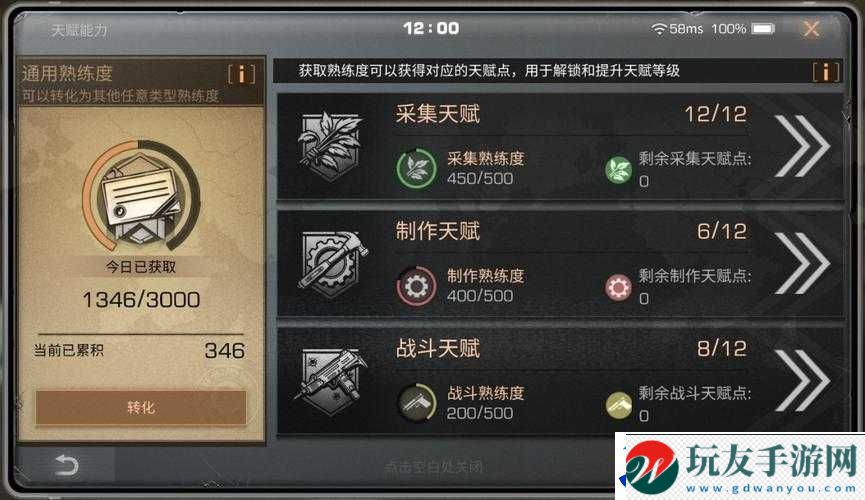Viewport: 865px width, 500px height.
Task: Click the remaining combat talent points icon
Action: [x=618, y=405]
